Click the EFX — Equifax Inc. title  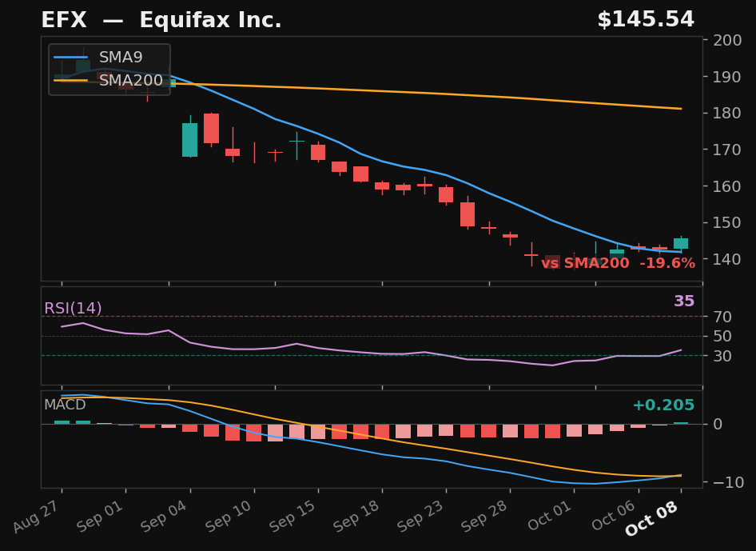[161, 20]
